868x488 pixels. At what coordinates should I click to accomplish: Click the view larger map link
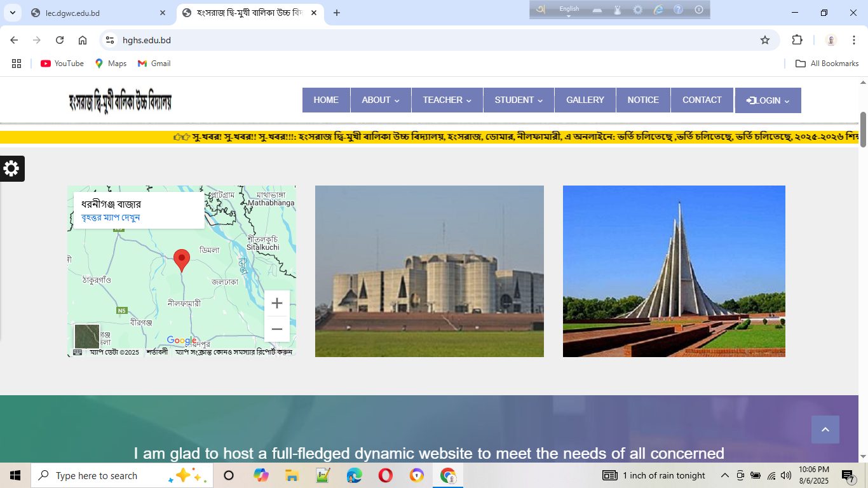(111, 217)
